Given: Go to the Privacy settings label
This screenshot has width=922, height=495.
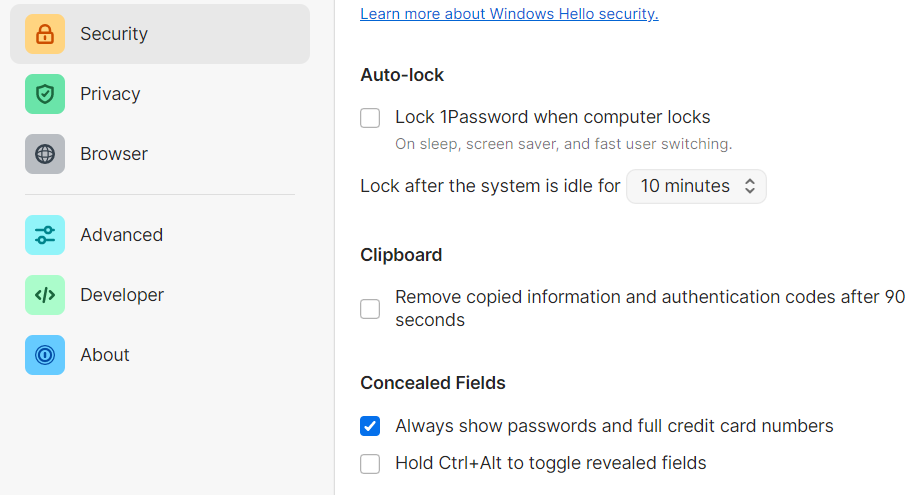Looking at the screenshot, I should click(x=110, y=94).
